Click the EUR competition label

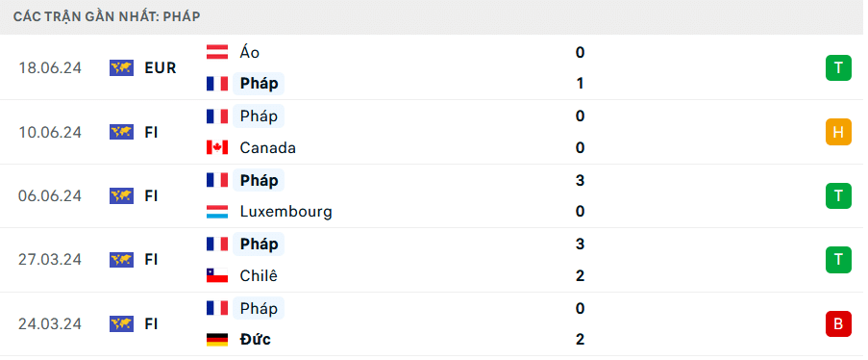click(x=161, y=68)
